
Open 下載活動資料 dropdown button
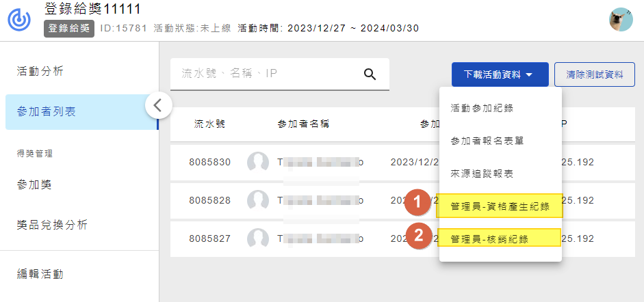pos(500,74)
